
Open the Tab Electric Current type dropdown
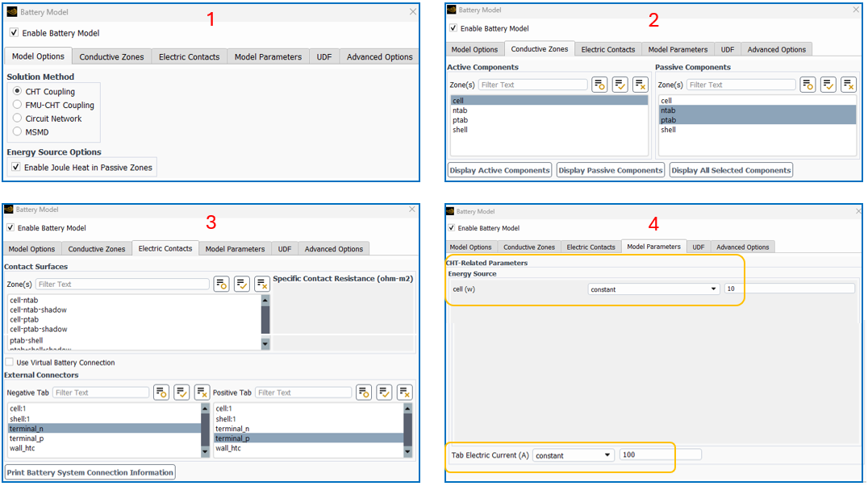(573, 455)
